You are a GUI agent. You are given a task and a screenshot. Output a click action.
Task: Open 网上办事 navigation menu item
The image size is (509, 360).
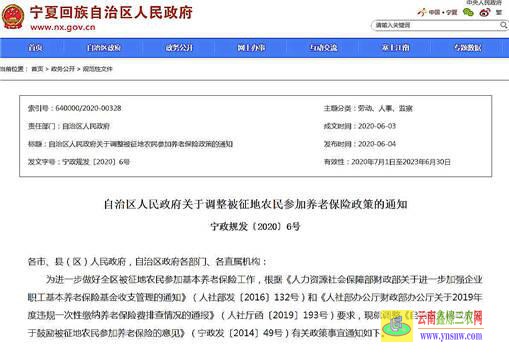point(251,48)
